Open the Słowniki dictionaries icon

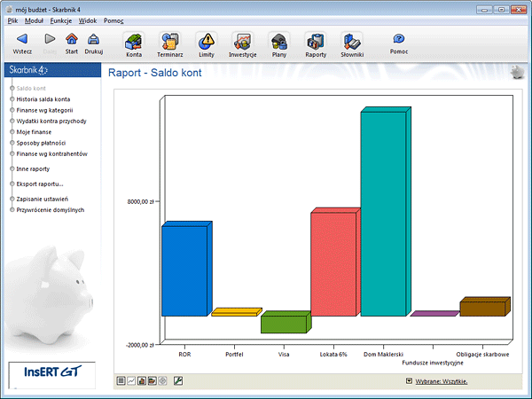point(352,41)
